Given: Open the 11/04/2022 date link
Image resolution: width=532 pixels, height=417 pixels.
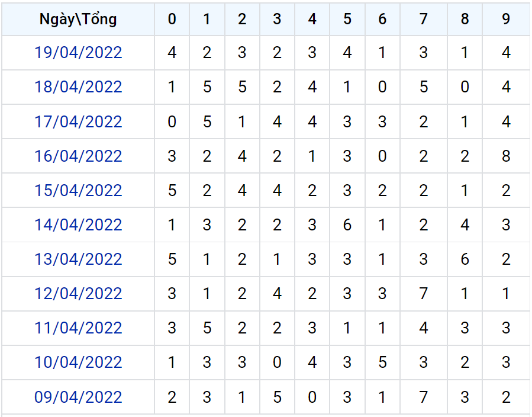Looking at the screenshot, I should [78, 328].
